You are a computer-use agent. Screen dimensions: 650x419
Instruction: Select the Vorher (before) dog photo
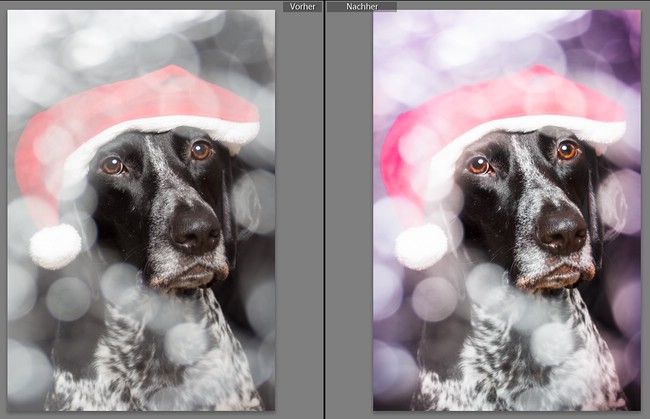[x=141, y=211]
